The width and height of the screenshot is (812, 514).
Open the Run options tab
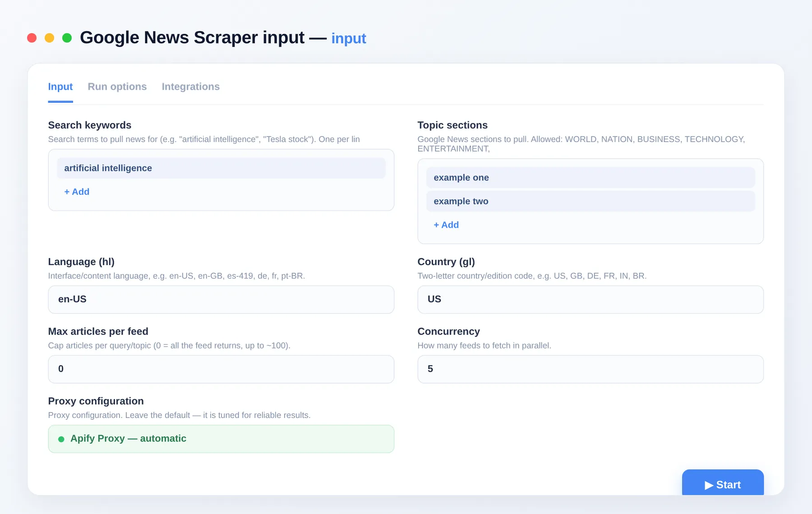coord(117,87)
